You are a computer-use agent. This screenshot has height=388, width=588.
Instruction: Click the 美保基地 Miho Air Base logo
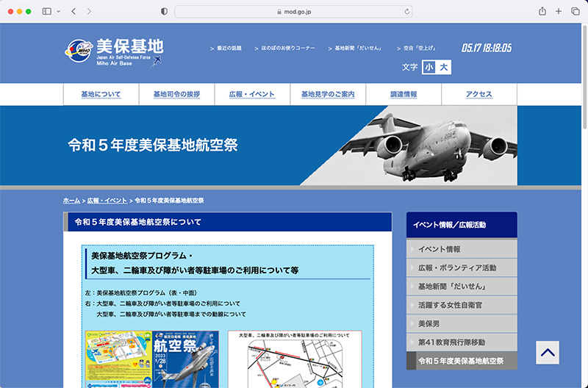(114, 52)
